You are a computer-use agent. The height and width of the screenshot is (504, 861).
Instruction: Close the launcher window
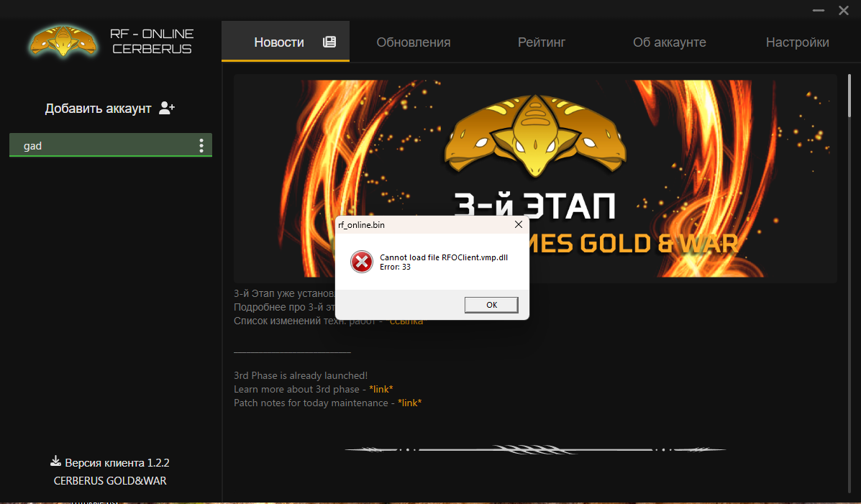point(844,11)
